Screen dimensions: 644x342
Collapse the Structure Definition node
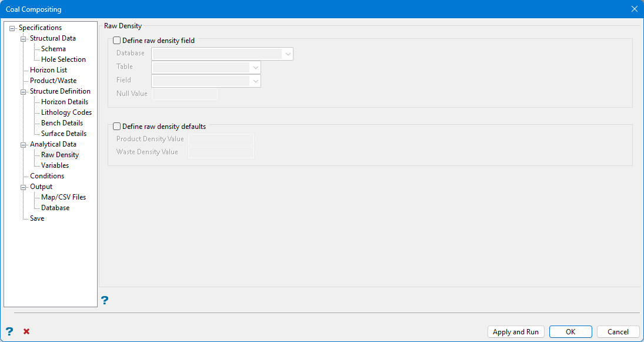(24, 92)
